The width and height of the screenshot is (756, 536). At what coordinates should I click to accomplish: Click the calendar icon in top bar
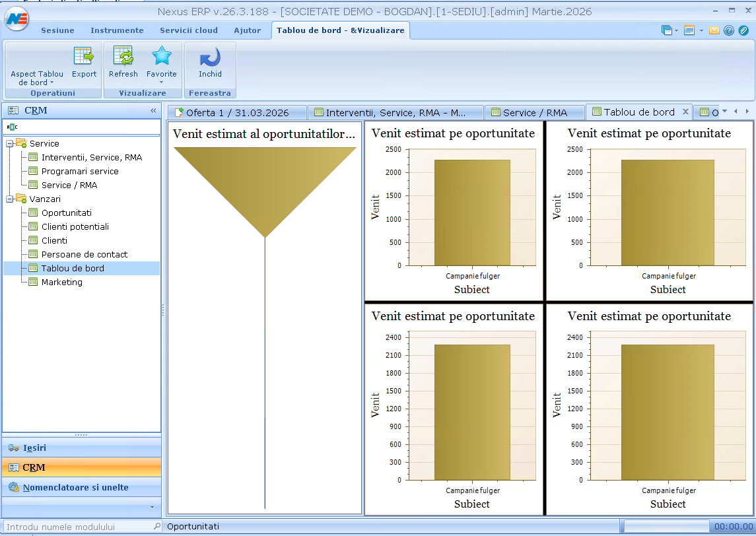pos(689,30)
